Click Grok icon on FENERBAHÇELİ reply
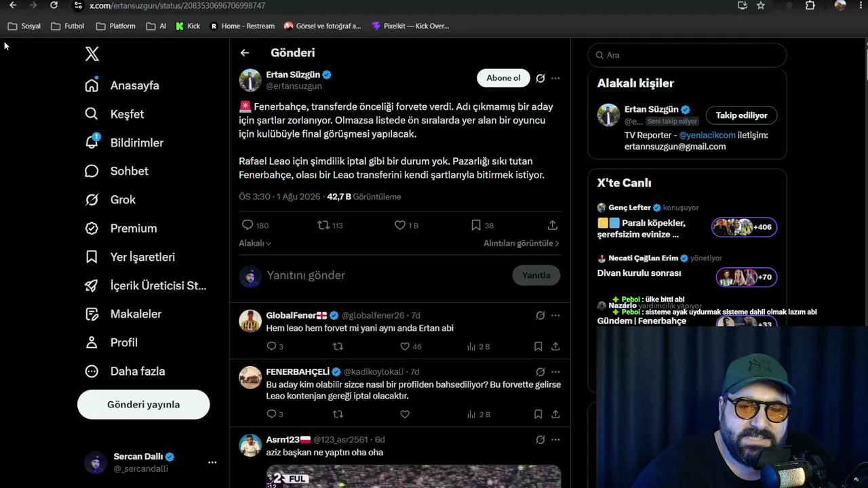This screenshot has height=488, width=868. tap(540, 371)
